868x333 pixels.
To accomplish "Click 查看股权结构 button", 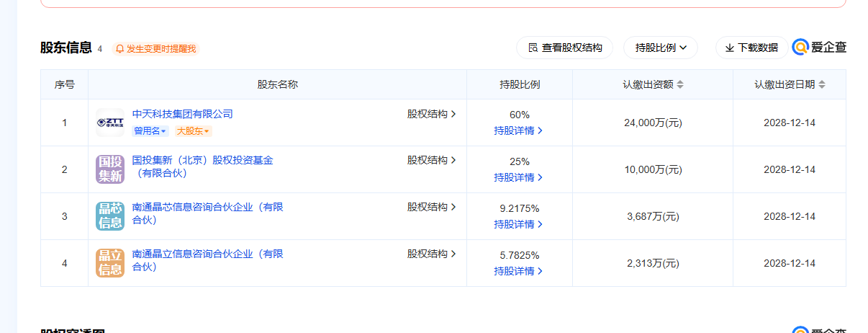I will (564, 48).
